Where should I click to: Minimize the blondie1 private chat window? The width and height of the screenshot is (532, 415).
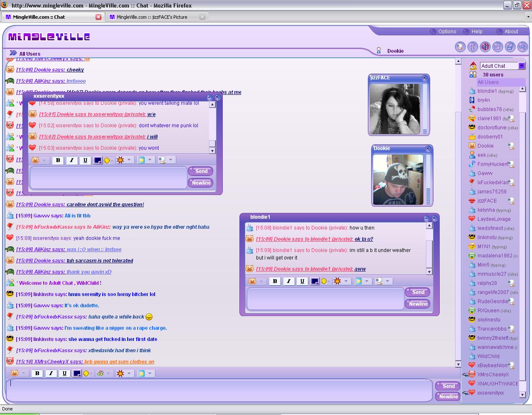tap(426, 218)
